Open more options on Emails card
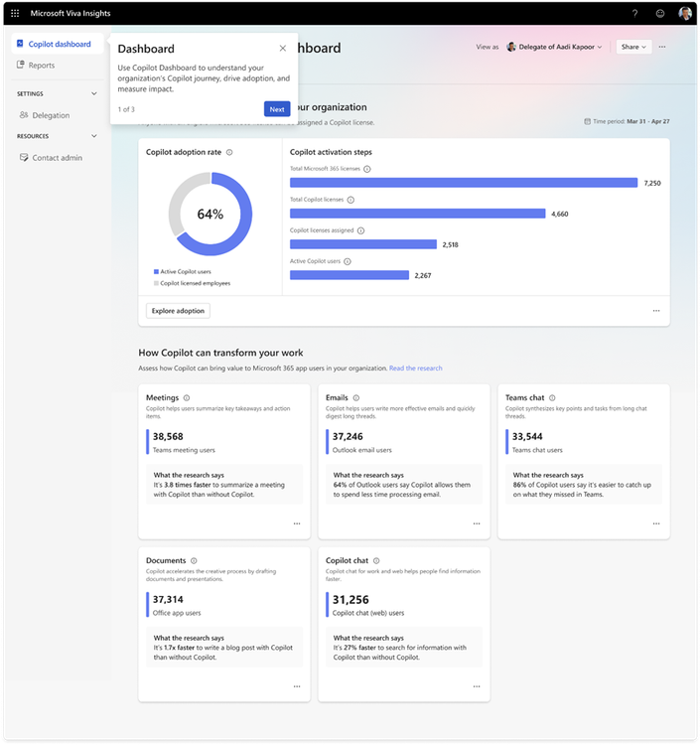Image resolution: width=700 pixels, height=745 pixels. click(477, 523)
